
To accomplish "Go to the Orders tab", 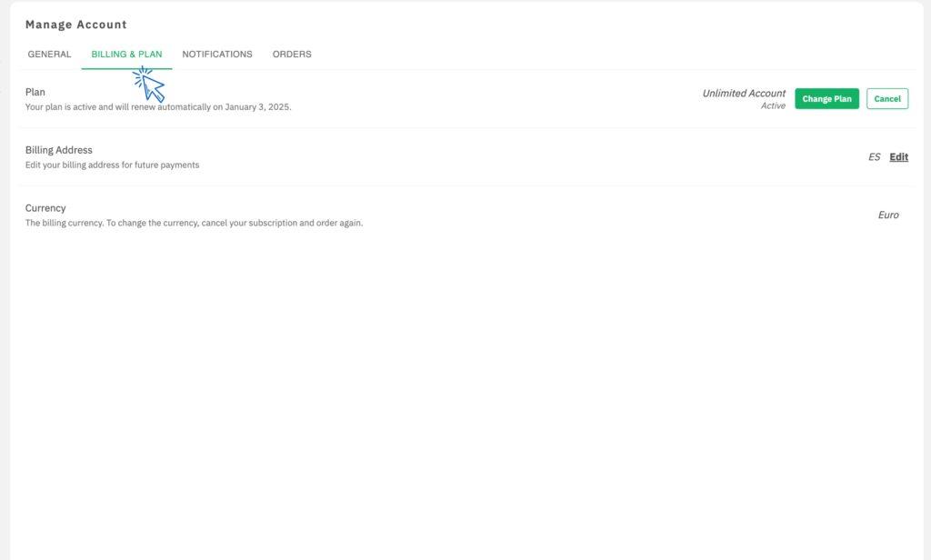I will pos(292,55).
